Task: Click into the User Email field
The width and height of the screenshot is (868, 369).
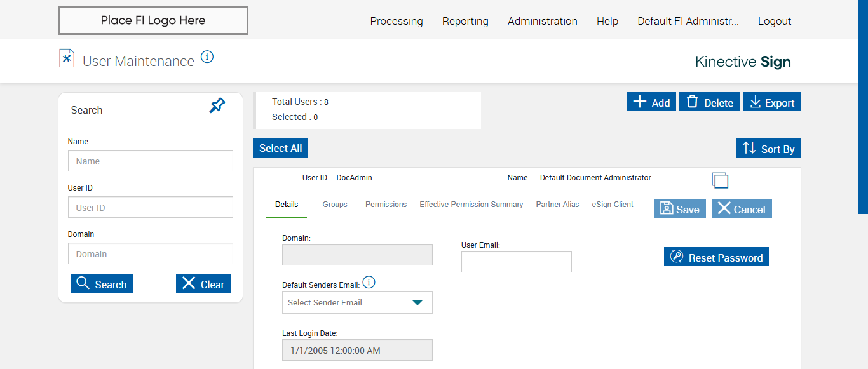Action: point(516,262)
